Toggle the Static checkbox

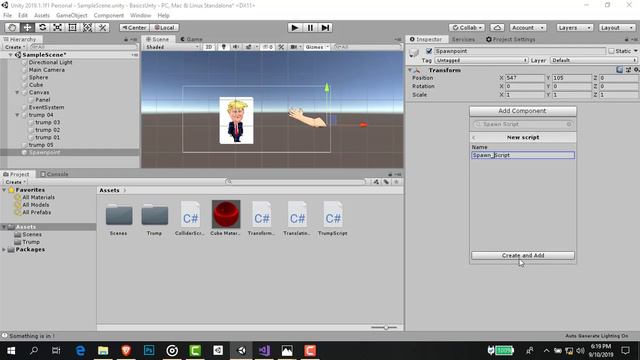pos(611,51)
